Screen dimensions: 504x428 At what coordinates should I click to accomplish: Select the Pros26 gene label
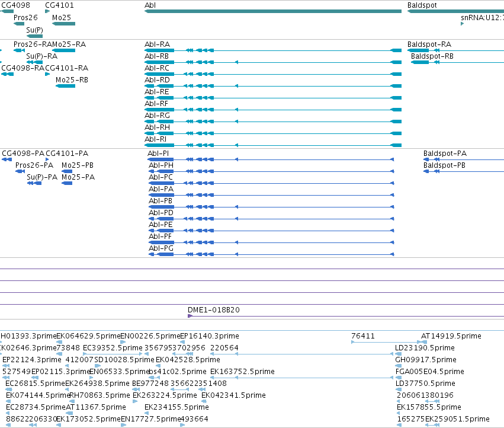25,17
